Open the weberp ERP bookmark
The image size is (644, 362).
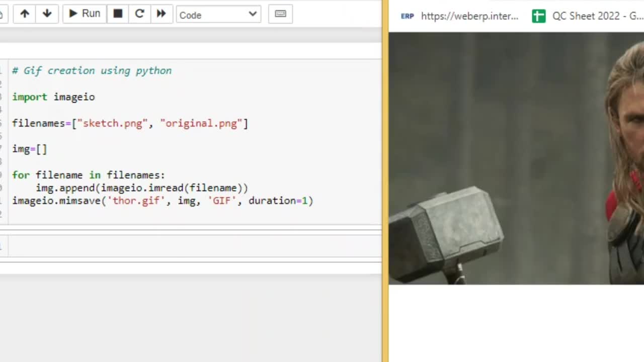point(459,16)
